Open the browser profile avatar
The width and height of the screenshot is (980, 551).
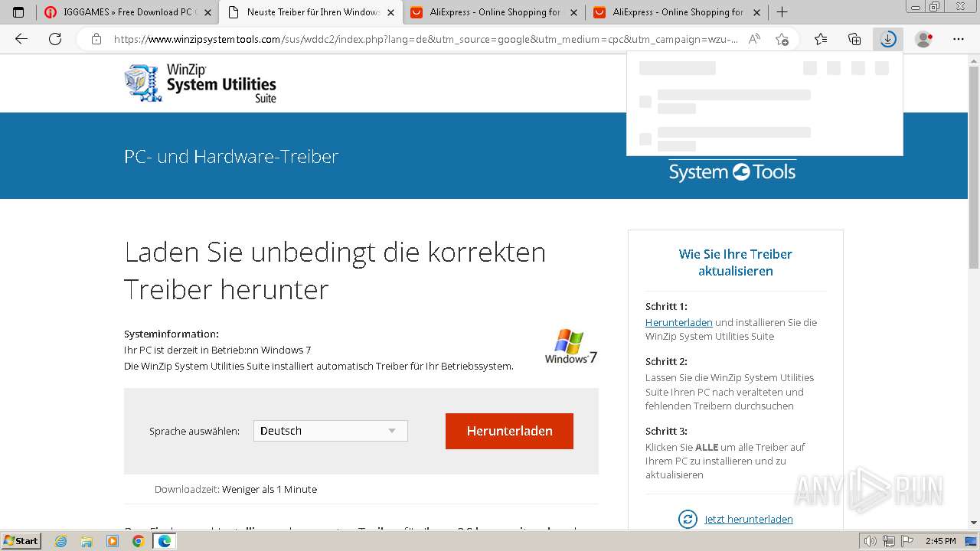pyautogui.click(x=924, y=39)
